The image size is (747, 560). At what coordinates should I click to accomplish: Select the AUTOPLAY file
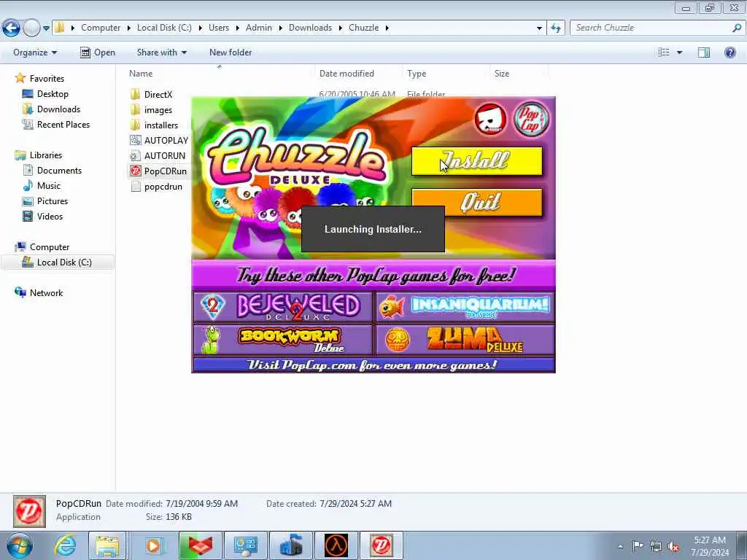coord(160,141)
